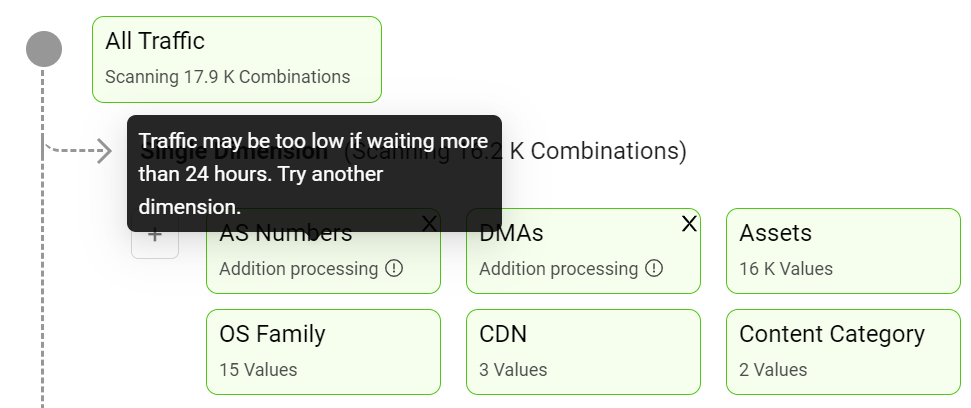Click the 16 K Values label under Assets

coord(786,269)
